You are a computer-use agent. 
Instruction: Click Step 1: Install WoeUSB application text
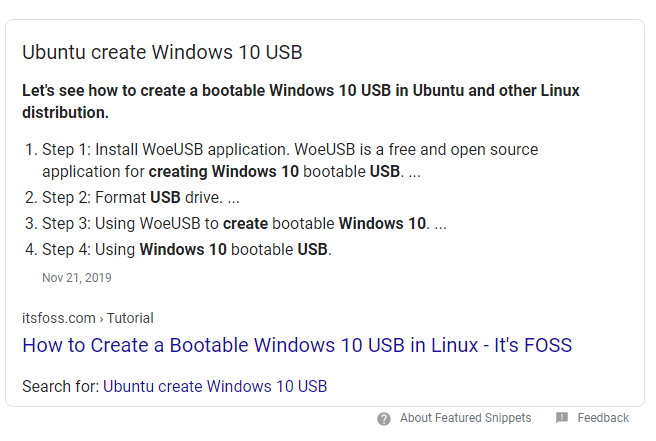pos(290,161)
